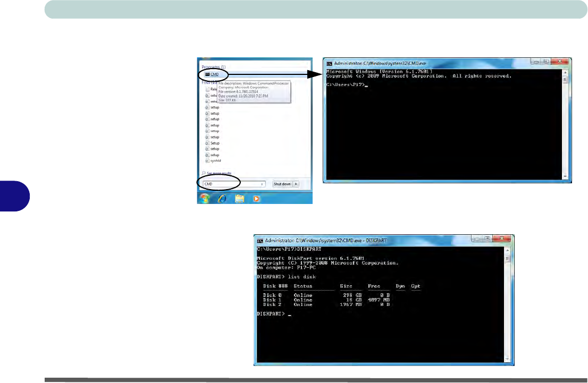The image size is (588, 383).
Task: Expand the arrow next to Shut down
Action: pos(296,184)
